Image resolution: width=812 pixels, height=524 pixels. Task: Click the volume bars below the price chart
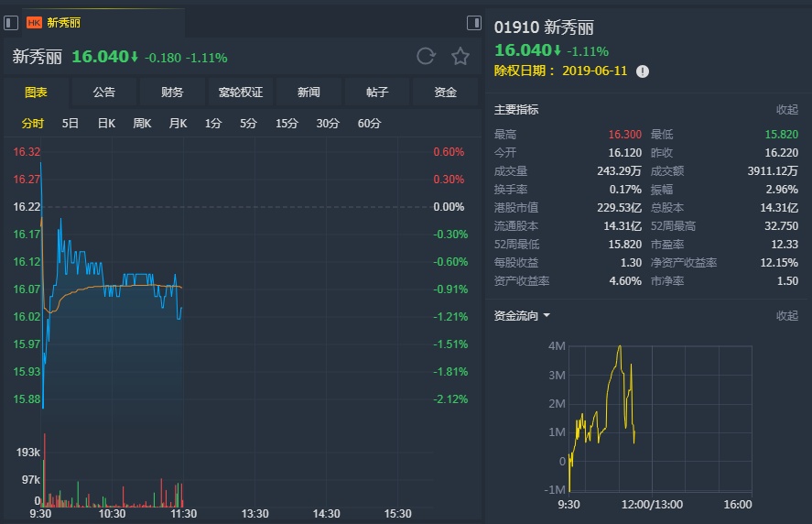pyautogui.click(x=113, y=471)
